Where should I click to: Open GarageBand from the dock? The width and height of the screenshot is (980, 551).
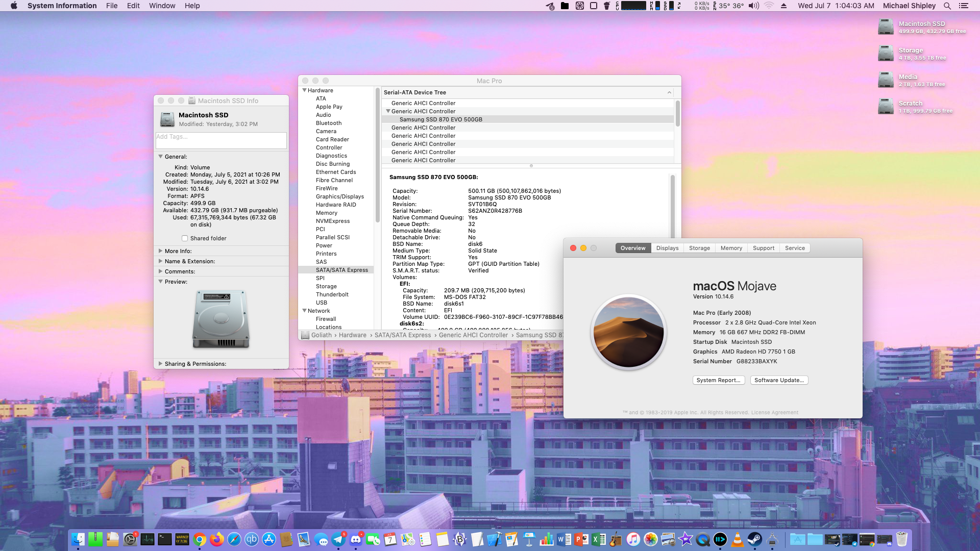[x=616, y=539]
